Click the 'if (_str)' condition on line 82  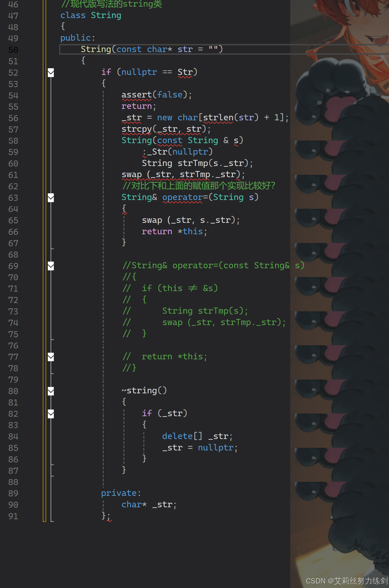165,414
